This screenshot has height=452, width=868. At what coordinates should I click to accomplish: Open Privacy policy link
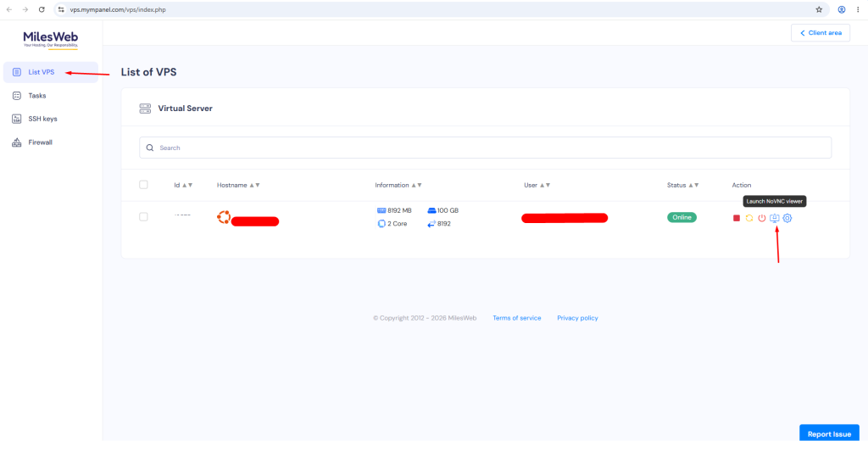pos(577,318)
